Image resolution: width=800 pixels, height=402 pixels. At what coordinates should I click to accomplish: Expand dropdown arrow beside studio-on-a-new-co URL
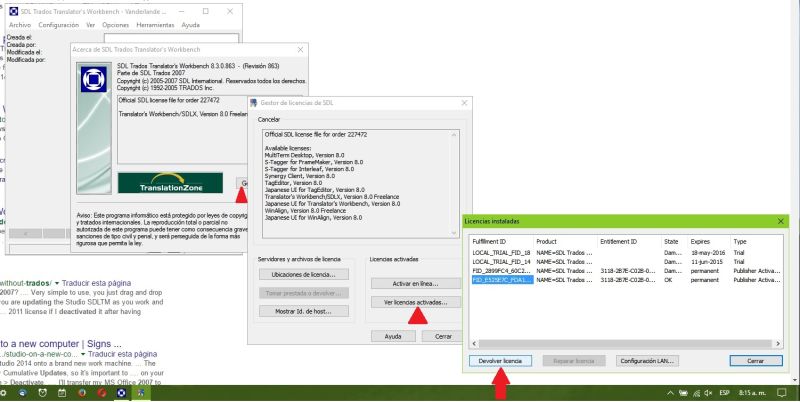(x=83, y=354)
